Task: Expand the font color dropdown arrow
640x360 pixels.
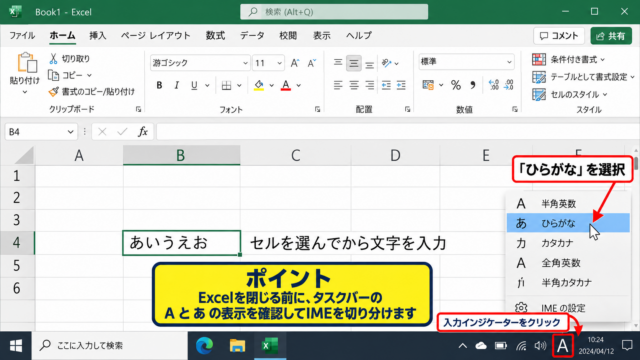Action: (x=299, y=85)
